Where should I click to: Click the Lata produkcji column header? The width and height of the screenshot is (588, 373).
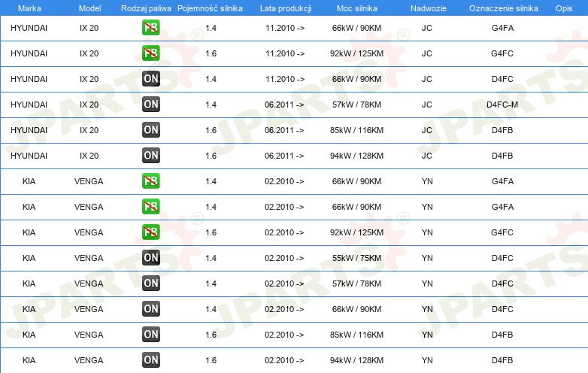(286, 8)
